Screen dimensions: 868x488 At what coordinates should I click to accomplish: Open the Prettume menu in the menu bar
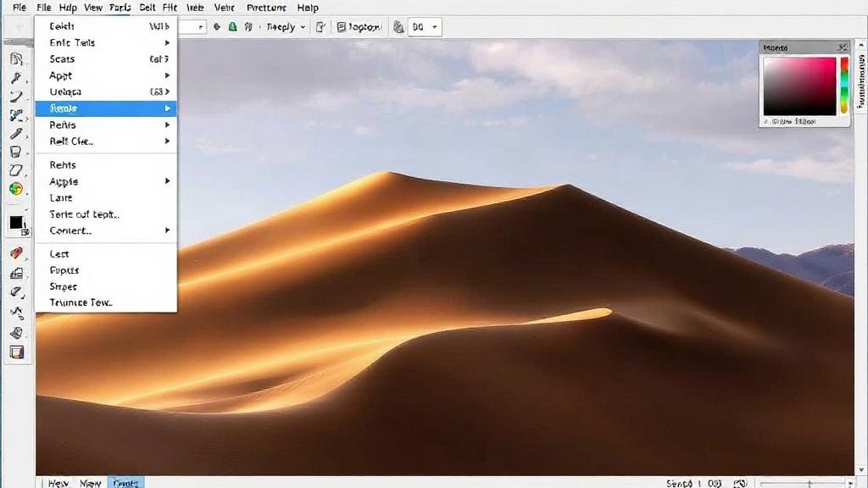266,8
